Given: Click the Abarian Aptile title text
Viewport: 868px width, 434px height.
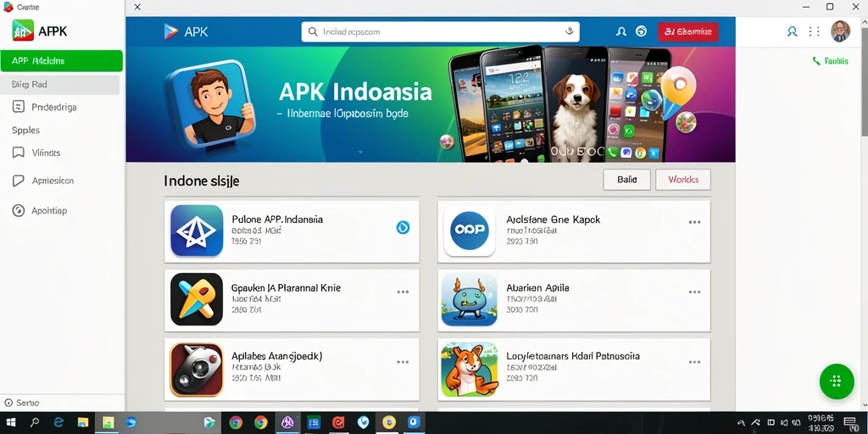Looking at the screenshot, I should click(537, 288).
